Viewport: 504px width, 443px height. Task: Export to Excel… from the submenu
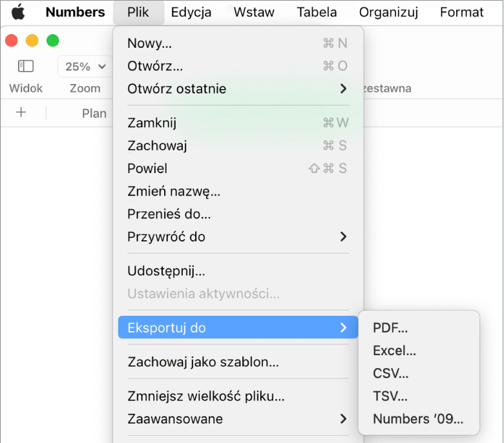coord(419,351)
